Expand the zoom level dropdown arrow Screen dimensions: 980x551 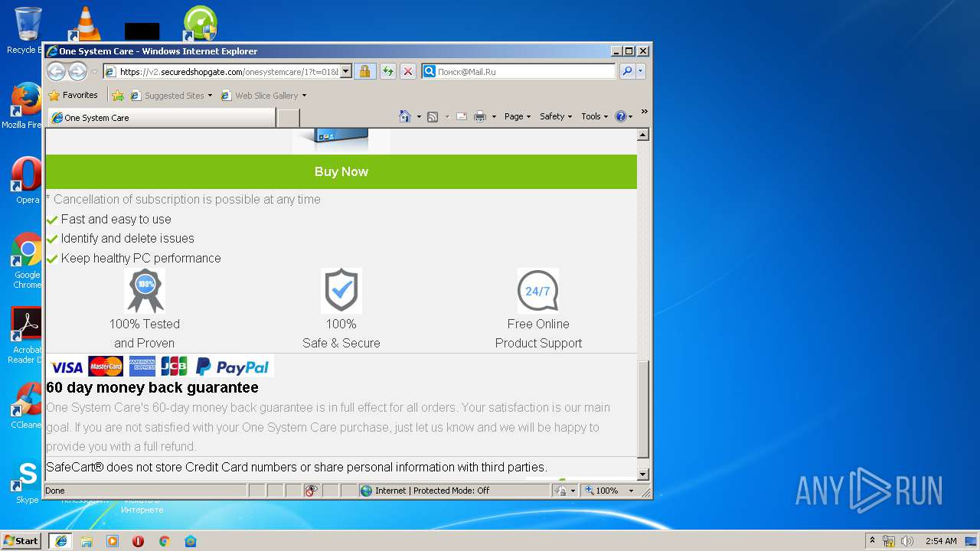pyautogui.click(x=631, y=491)
